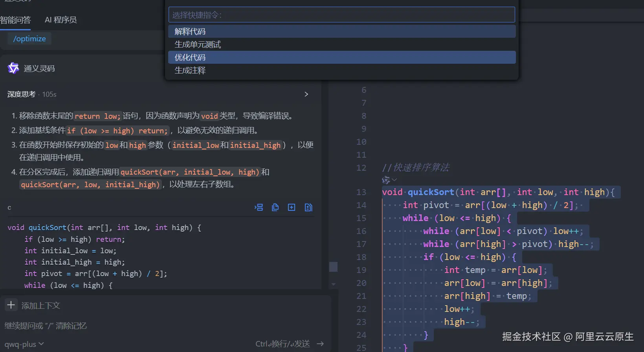
Task: Click the inline code 'return low;' in step 1
Action: (97, 116)
